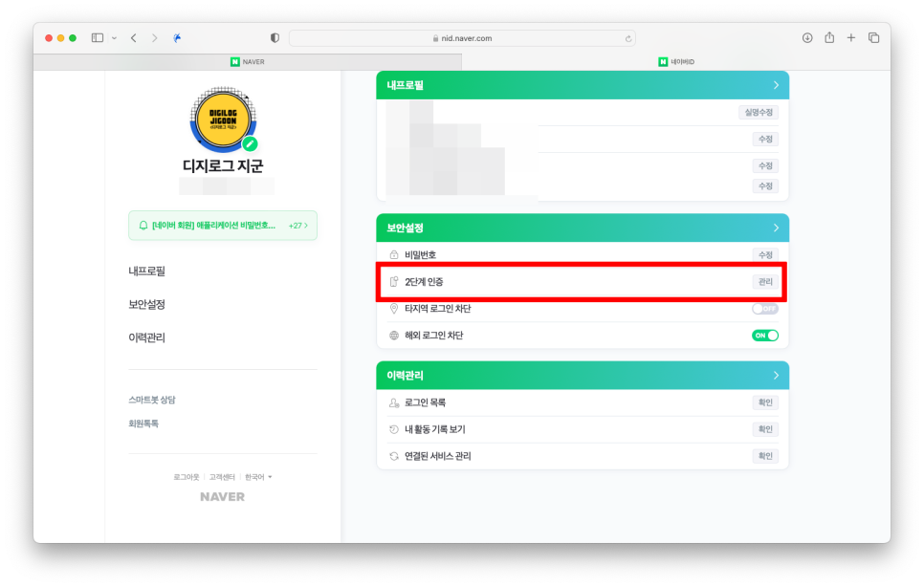This screenshot has height=587, width=924.
Task: Go forward with the browser forward arrow
Action: click(x=154, y=37)
